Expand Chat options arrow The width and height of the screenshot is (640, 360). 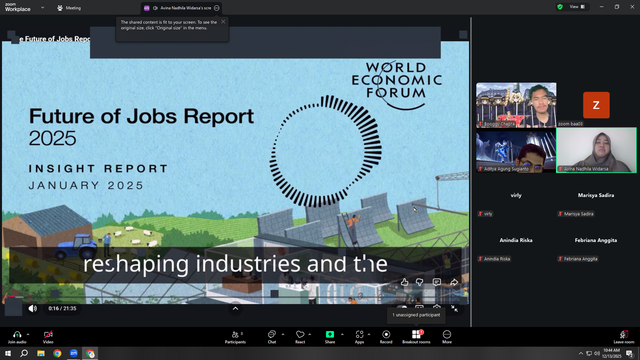pyautogui.click(x=283, y=334)
